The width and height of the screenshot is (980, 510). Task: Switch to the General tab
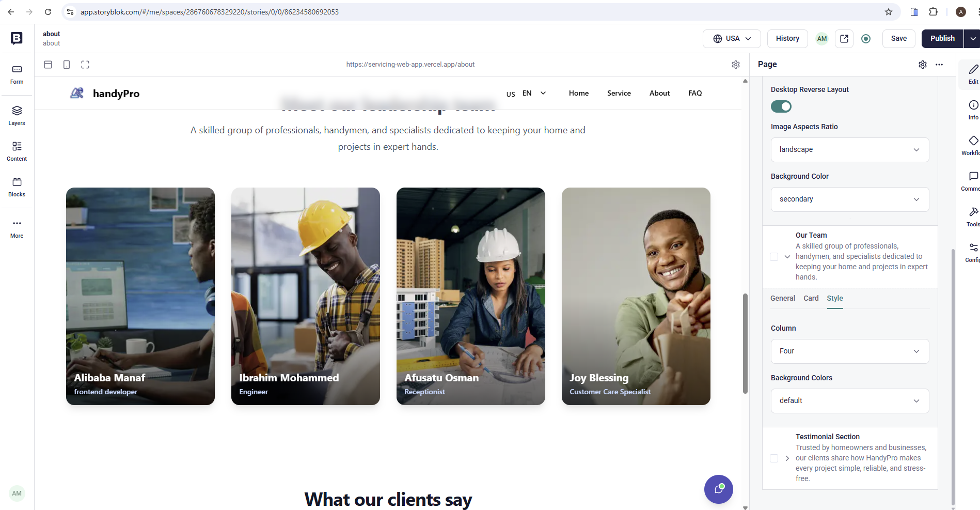783,298
